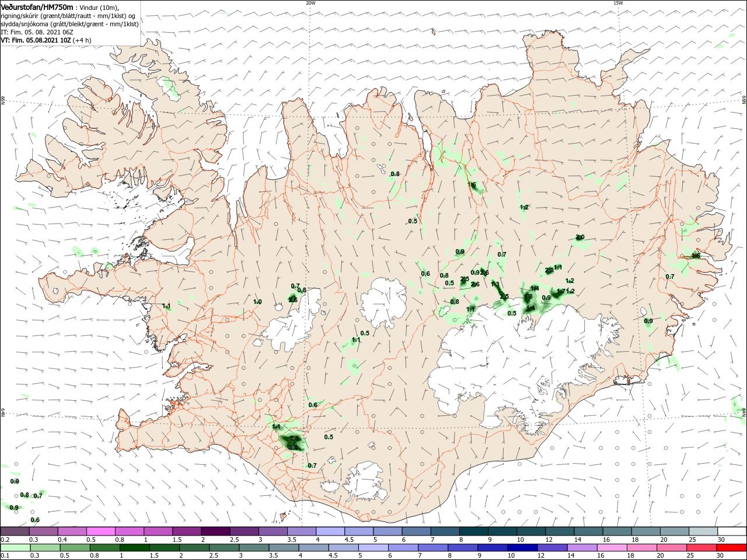Image resolution: width=747 pixels, height=560 pixels.
Task: Select the 'IT: Fim. 05. 08. 2021 06Z' line
Action: [x=36, y=32]
